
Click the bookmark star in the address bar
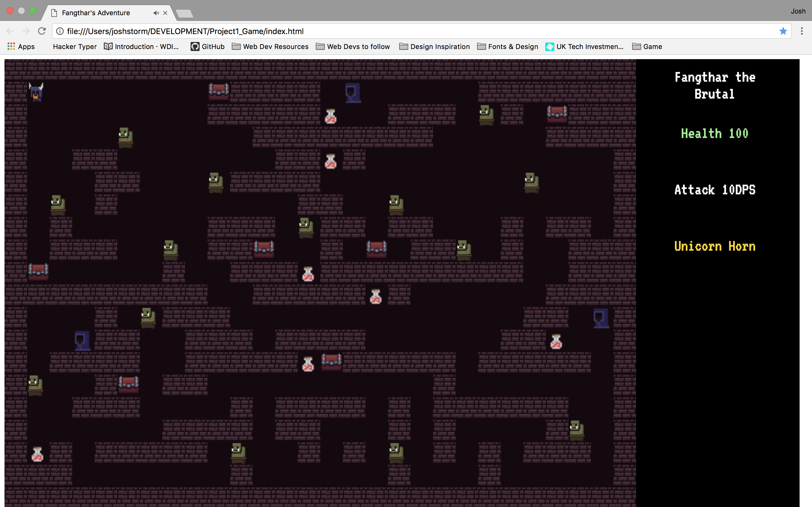point(783,31)
